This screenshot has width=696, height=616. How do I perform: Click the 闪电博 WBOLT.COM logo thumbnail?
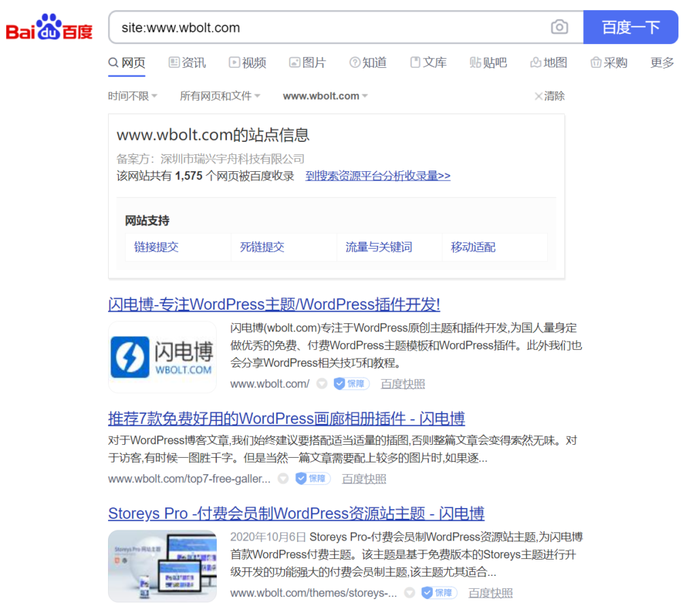tap(162, 357)
